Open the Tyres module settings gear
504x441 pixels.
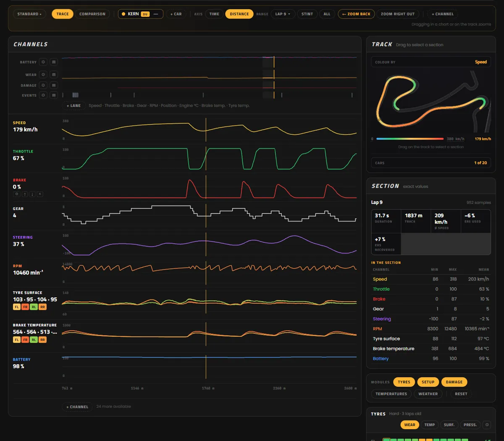tap(487, 425)
